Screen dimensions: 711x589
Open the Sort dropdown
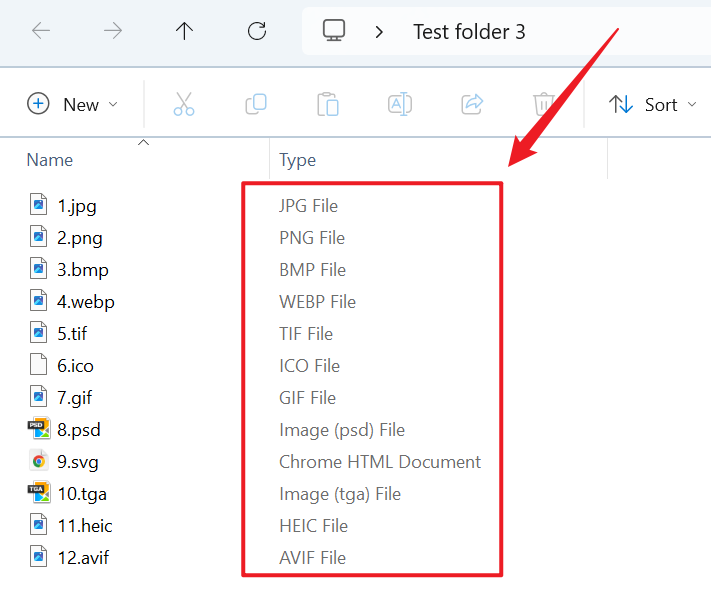[x=652, y=104]
